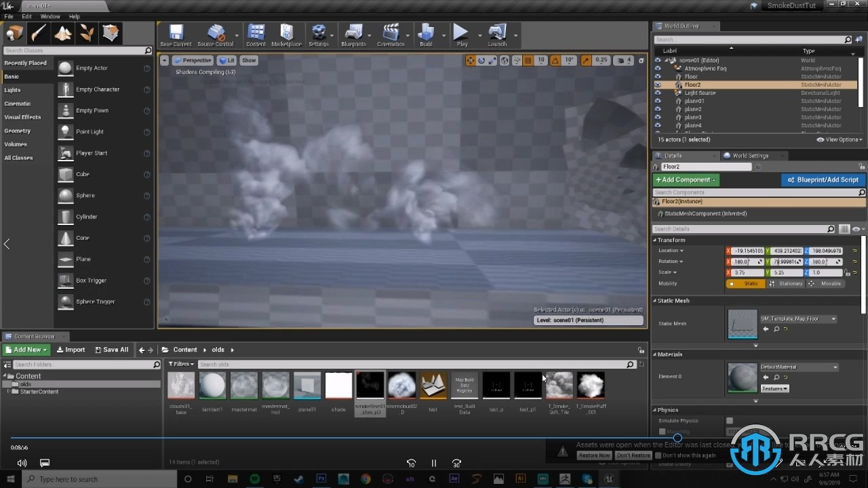Set Mobility to Movable
Viewport: 868px width, 488px height.
[825, 283]
